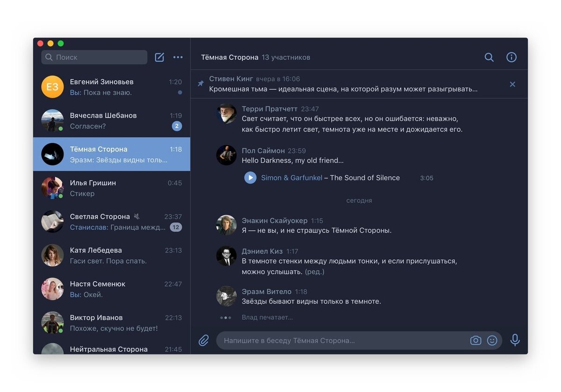
Task: Search within the Тёмная Сторона conversation
Action: [x=489, y=57]
